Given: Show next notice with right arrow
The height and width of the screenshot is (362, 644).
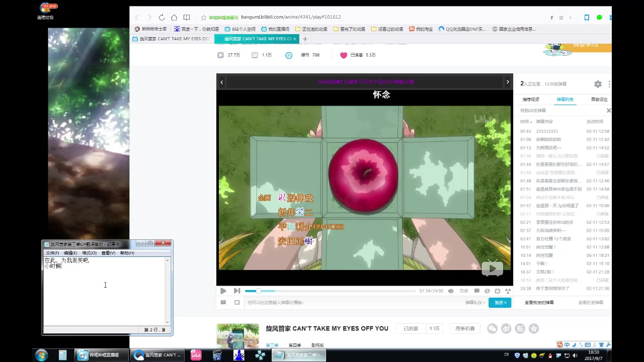Looking at the screenshot, I should point(508,82).
